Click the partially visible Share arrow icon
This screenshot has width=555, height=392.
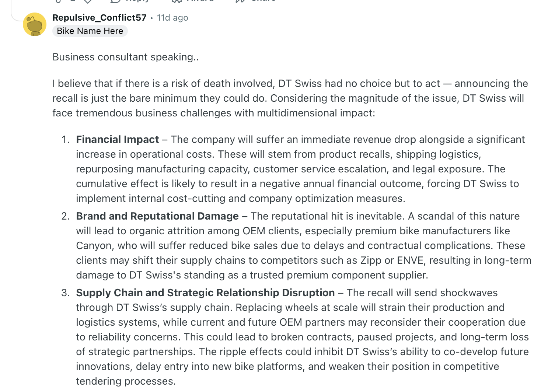pyautogui.click(x=241, y=1)
